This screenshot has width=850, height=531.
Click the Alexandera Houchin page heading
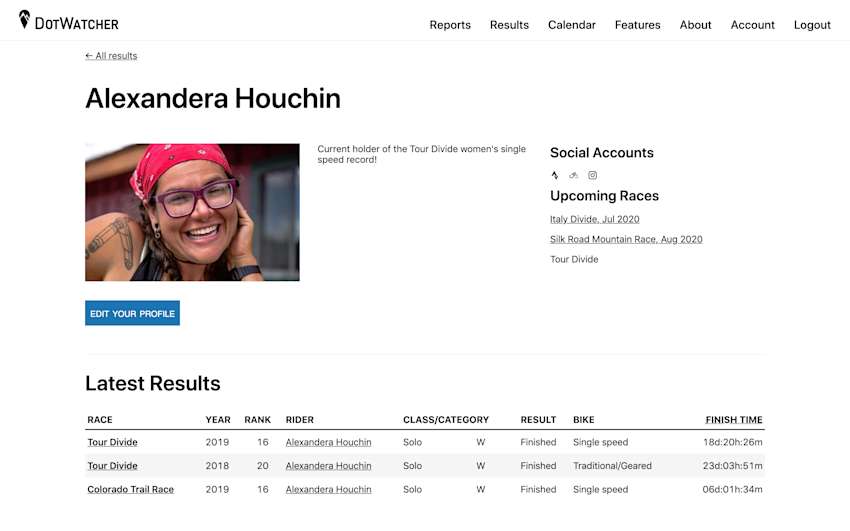(x=213, y=99)
